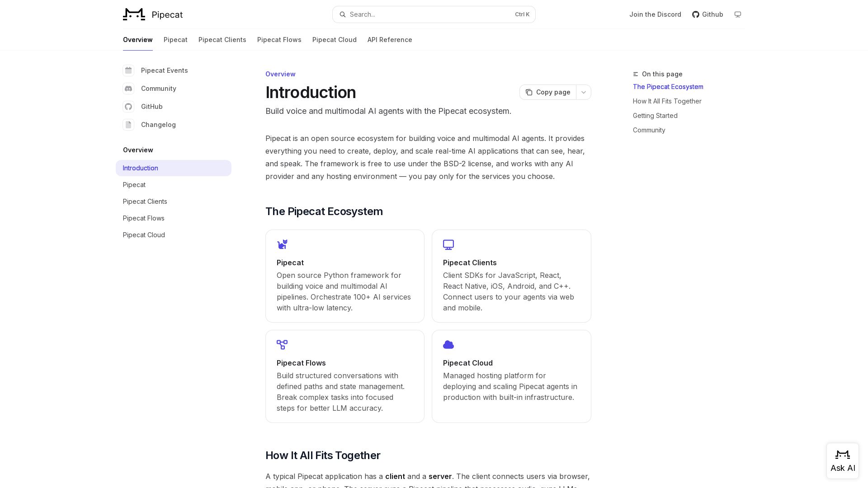Open the Pipecat Clients tab
Screen dimensions: 868x488
(222, 40)
